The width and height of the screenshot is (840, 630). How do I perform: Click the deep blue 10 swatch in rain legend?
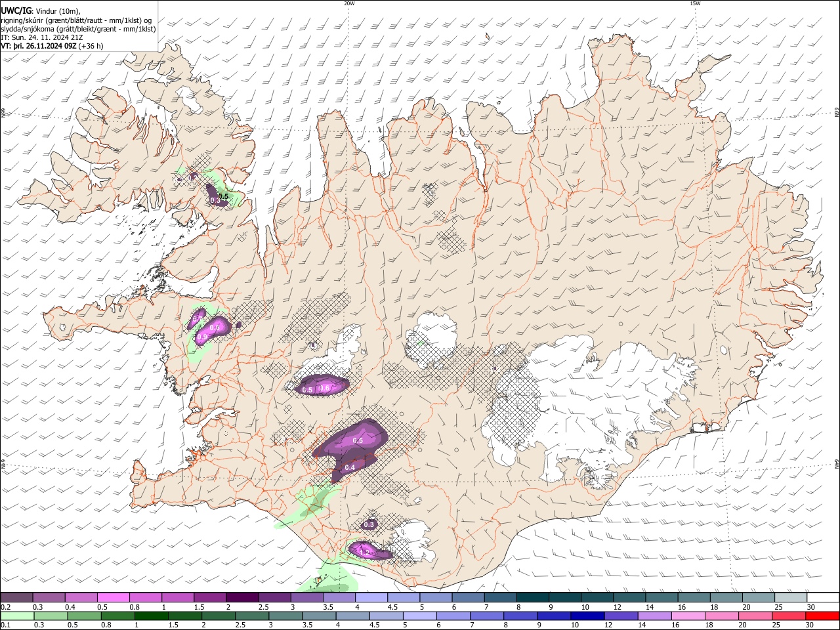tap(587, 616)
